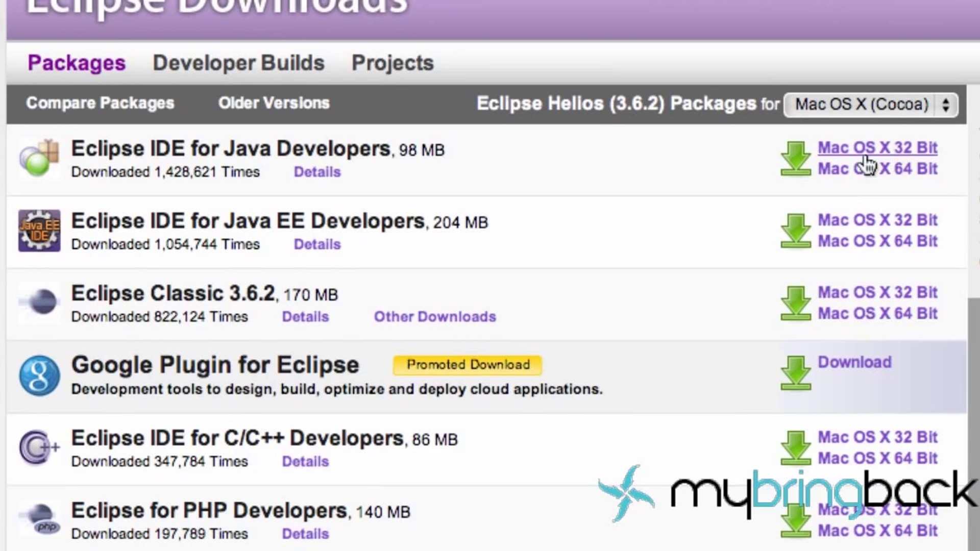Image resolution: width=980 pixels, height=551 pixels.
Task: Click the Eclipse IDE for Java Developers package icon
Action: pos(39,159)
